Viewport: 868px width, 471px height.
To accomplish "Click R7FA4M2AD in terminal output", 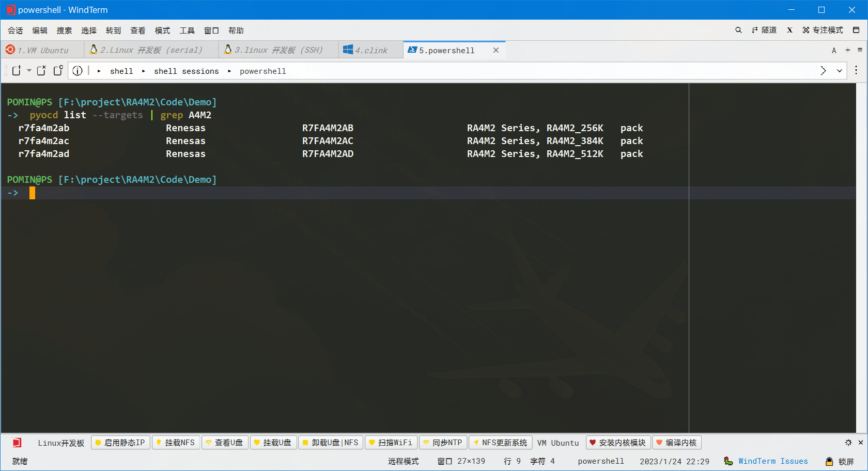I will click(x=328, y=154).
